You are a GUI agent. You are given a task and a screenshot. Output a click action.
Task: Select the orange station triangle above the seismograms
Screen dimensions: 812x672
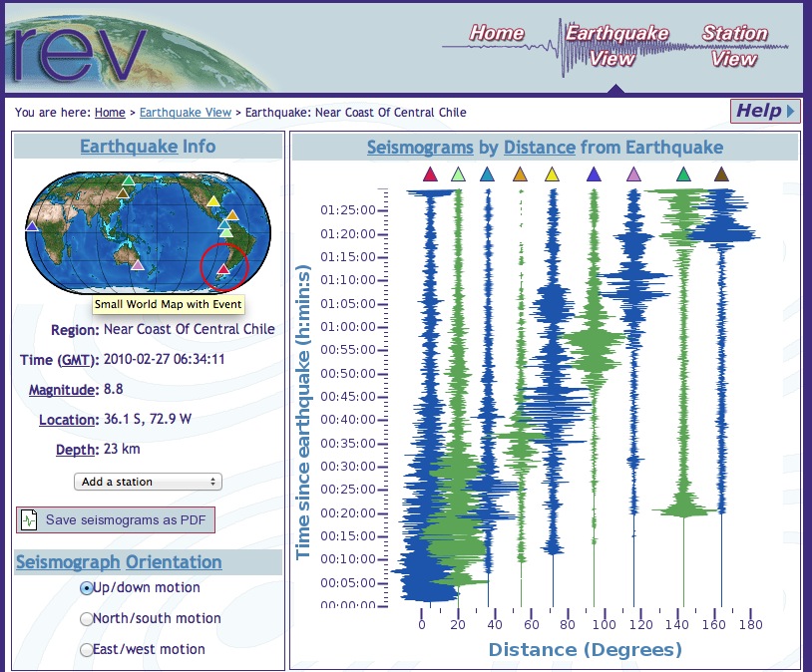(x=520, y=174)
